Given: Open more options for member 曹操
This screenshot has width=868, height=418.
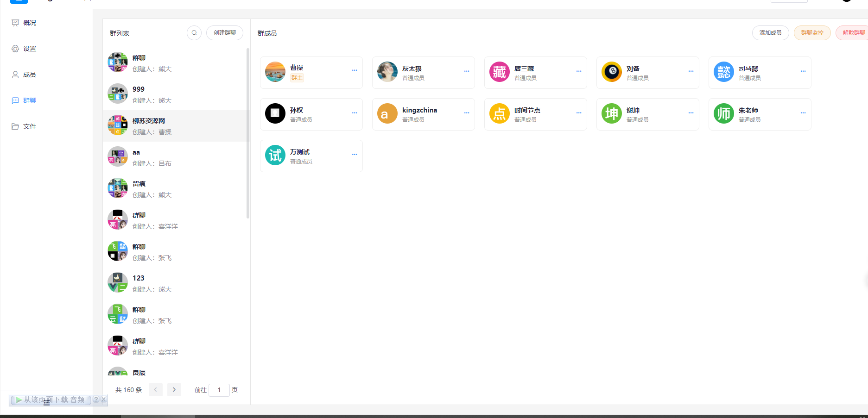Looking at the screenshot, I should 355,71.
